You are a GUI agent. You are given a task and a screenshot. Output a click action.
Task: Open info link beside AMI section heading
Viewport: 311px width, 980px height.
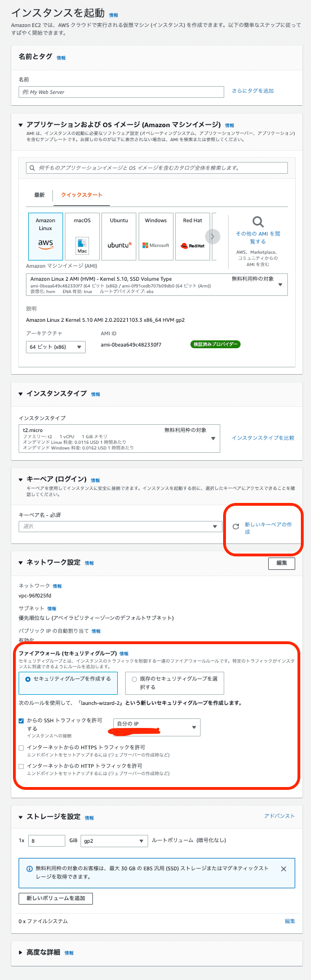(x=229, y=125)
